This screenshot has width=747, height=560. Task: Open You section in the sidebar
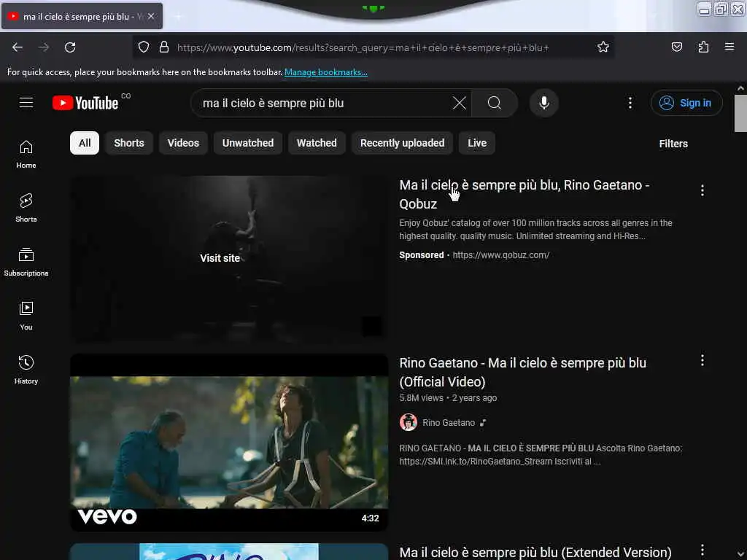click(x=26, y=316)
